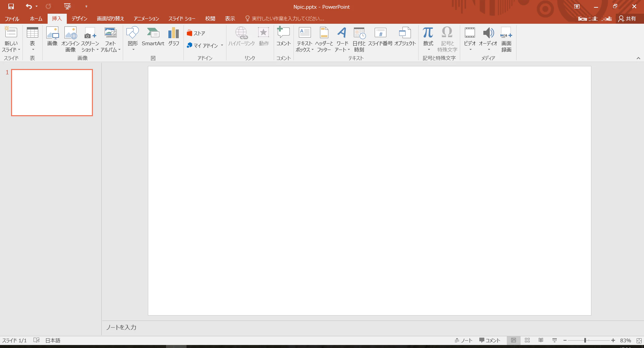The image size is (644, 348).
Task: Adjust the zoom slider handle
Action: coord(585,340)
